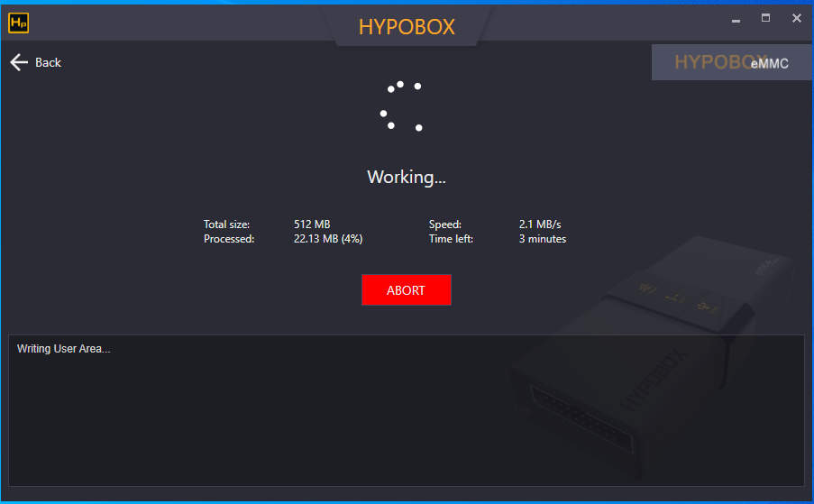This screenshot has width=814, height=504.
Task: Click the Hp logo icon in title bar
Action: pyautogui.click(x=19, y=23)
